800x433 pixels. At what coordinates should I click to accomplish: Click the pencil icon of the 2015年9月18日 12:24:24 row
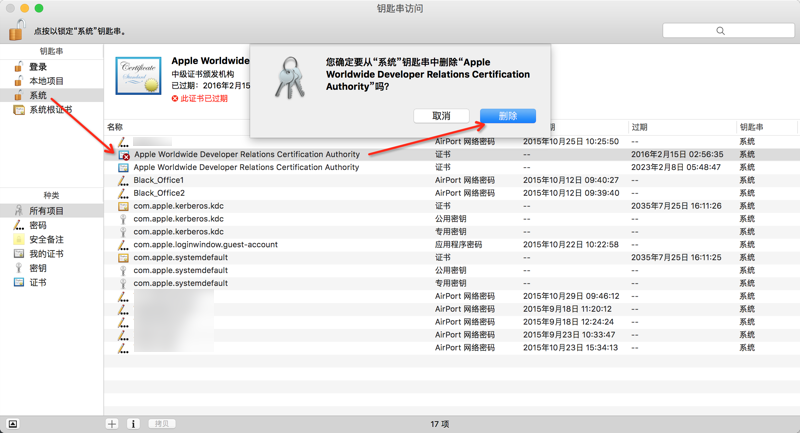(x=123, y=322)
